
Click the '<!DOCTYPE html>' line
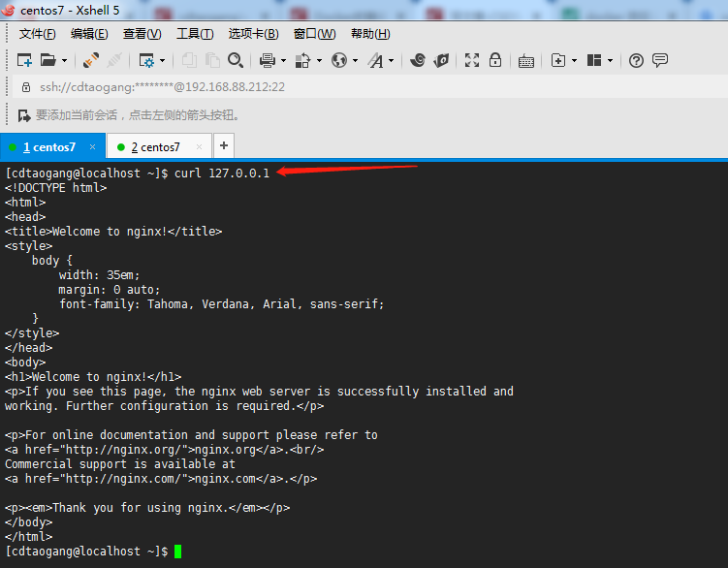55,188
